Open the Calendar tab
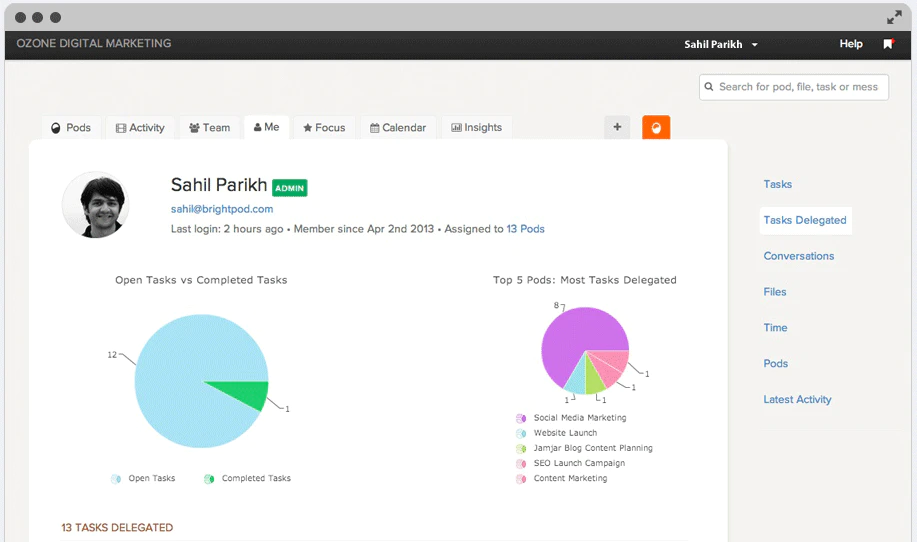Screen dimensions: 917x542 click(398, 127)
